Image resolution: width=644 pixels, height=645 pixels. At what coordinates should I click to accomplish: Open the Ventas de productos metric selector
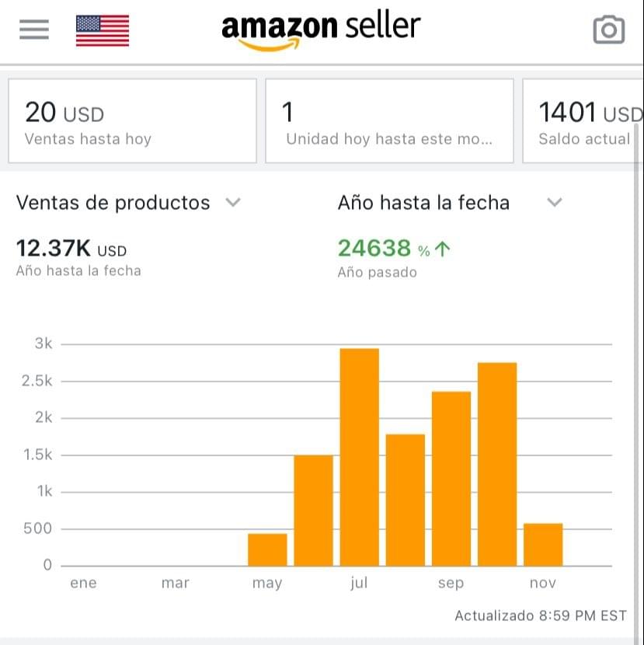coord(113,203)
